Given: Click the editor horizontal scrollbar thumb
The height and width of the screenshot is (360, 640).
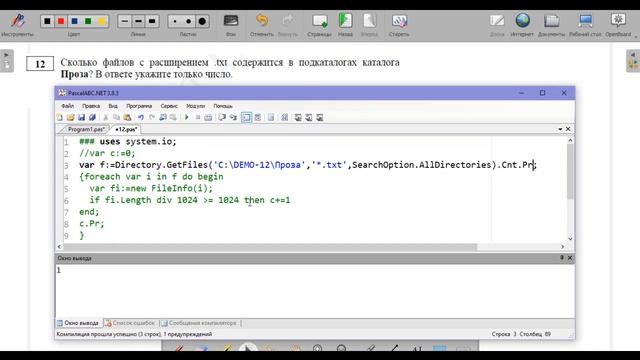Looking at the screenshot, I should [270, 247].
